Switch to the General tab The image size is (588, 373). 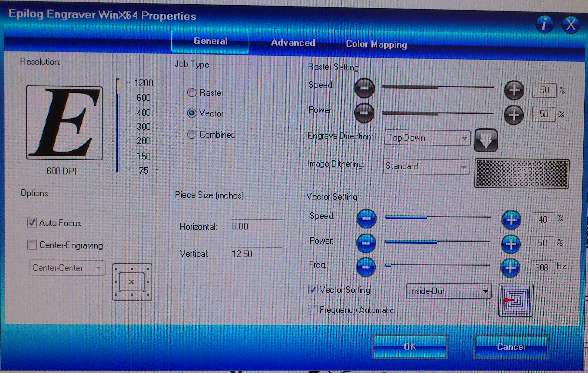pyautogui.click(x=210, y=41)
